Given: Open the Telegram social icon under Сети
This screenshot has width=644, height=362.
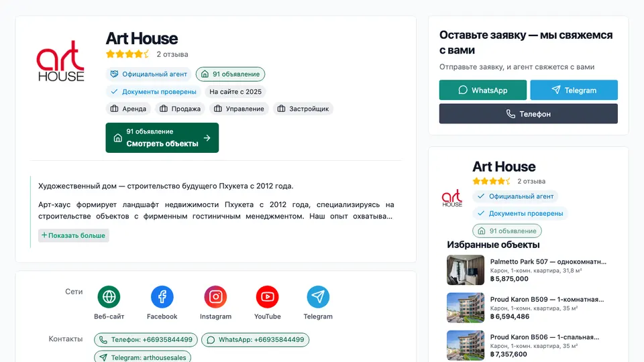Looking at the screenshot, I should coord(318,297).
